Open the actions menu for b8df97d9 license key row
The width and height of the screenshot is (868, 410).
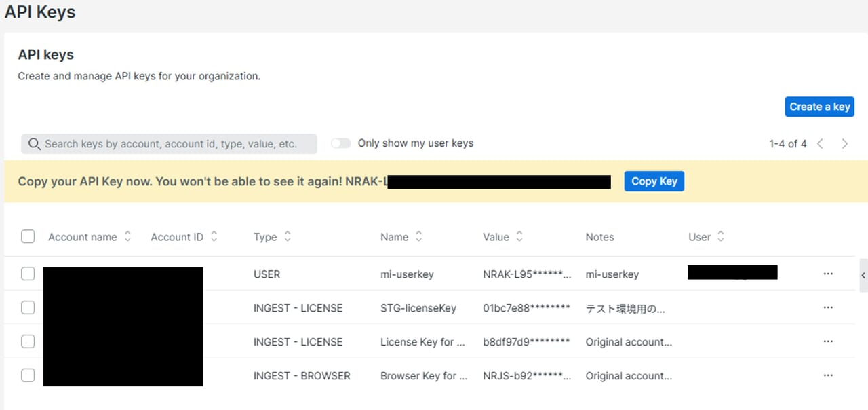827,341
